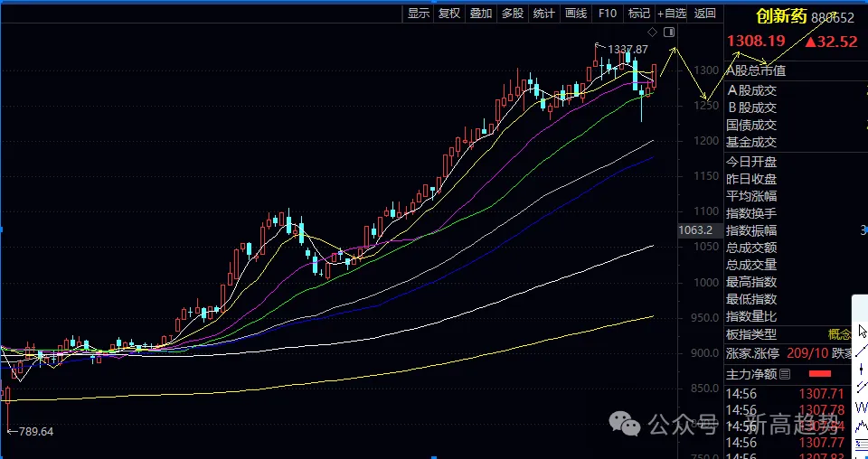Image resolution: width=868 pixels, height=459 pixels.
Task: Open the 统计 statistics tool
Action: click(x=544, y=14)
